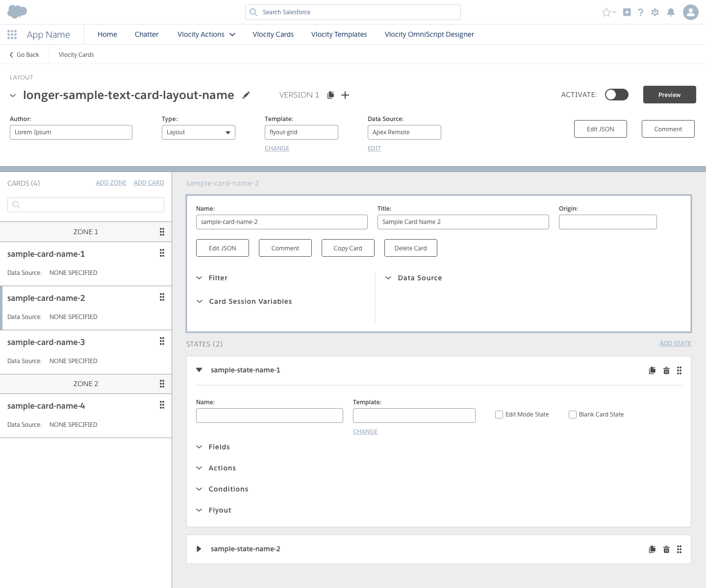Copy state sample-state-name-2 via copy icon

point(652,549)
